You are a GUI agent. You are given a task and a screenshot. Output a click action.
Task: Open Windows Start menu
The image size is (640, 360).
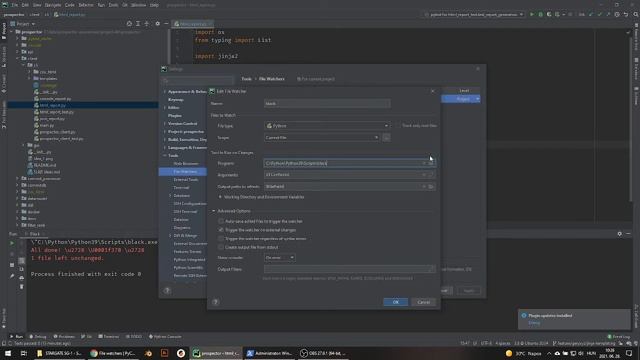coord(8,353)
